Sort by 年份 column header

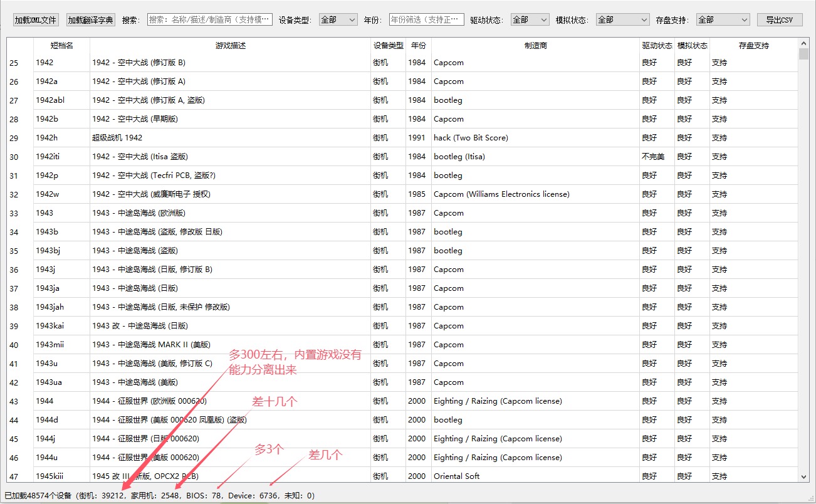(419, 46)
